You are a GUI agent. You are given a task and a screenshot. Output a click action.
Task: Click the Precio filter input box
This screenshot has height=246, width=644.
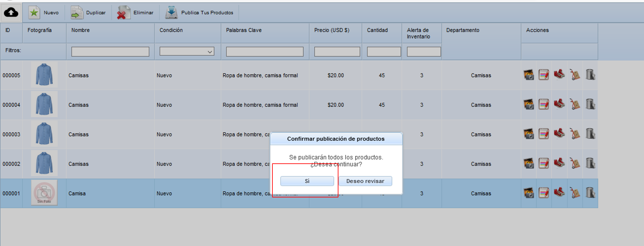pyautogui.click(x=337, y=51)
